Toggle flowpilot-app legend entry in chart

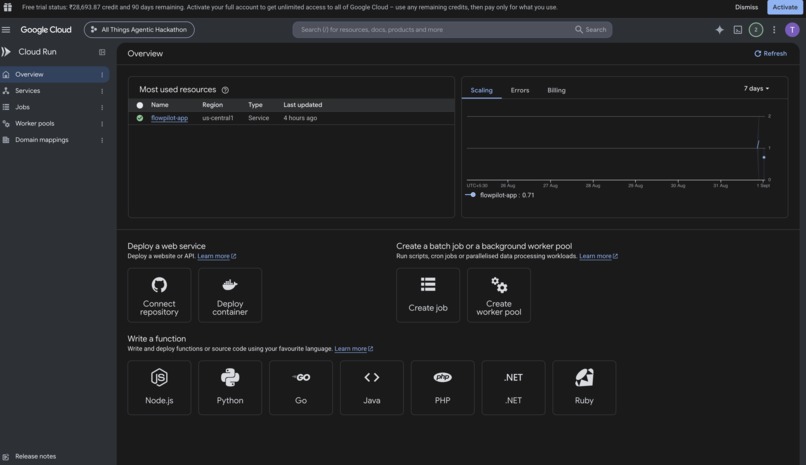[x=500, y=195]
